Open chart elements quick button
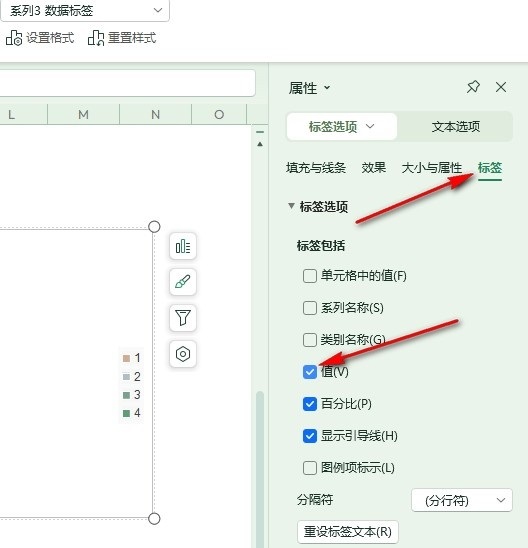This screenshot has height=548, width=528. (x=183, y=246)
